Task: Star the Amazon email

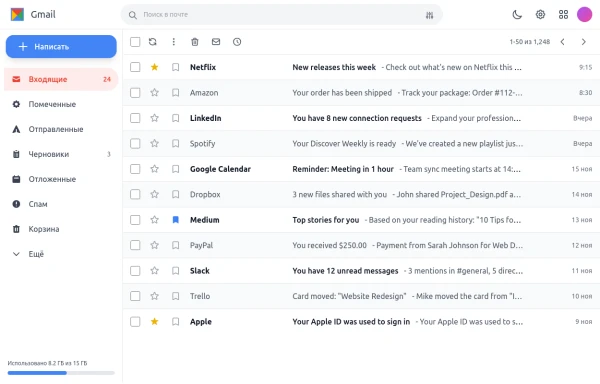Action: tap(155, 93)
